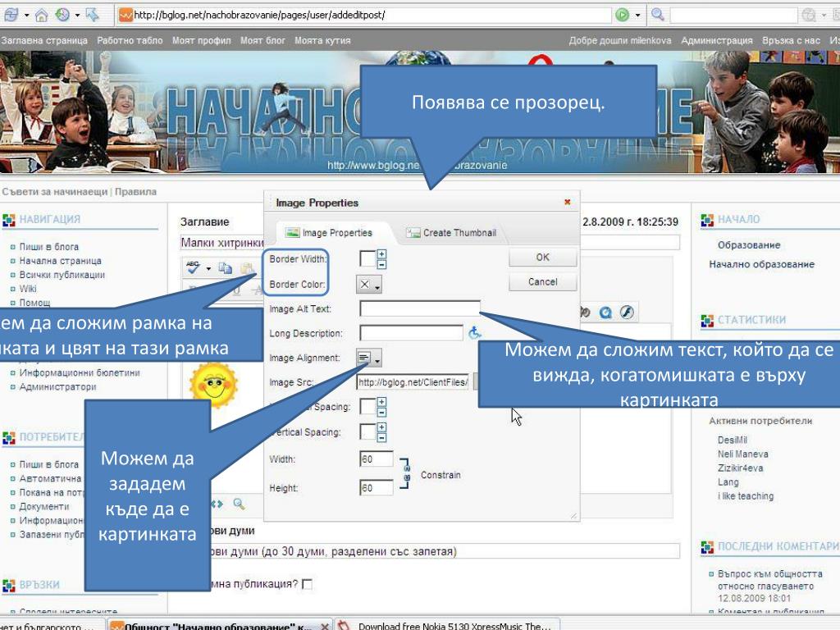Click the copy icon in editor toolbar
The width and height of the screenshot is (840, 630).
click(226, 268)
